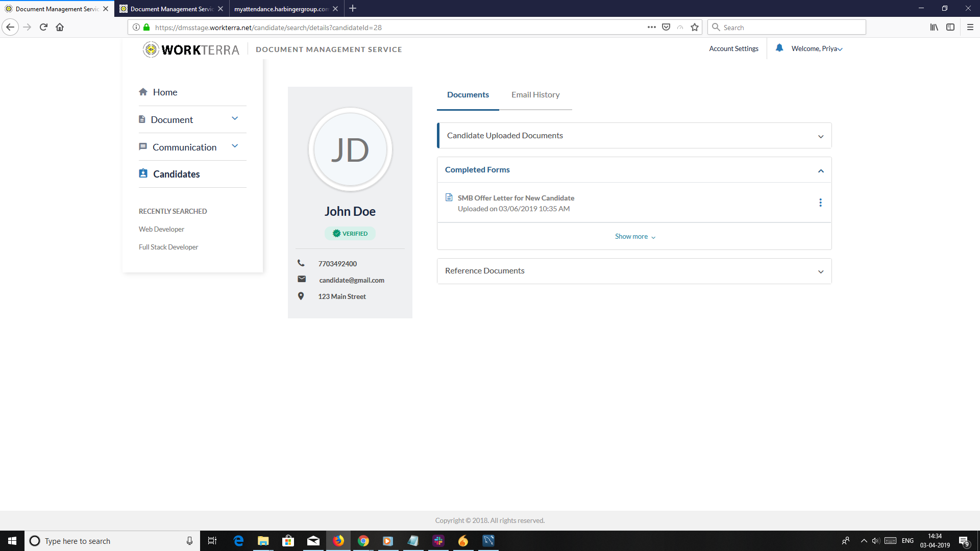Switch to the Email History tab
This screenshot has width=980, height=551.
(x=535, y=95)
